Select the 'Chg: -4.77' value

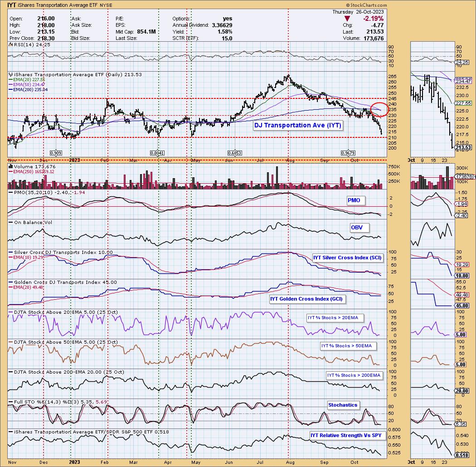coord(378,25)
